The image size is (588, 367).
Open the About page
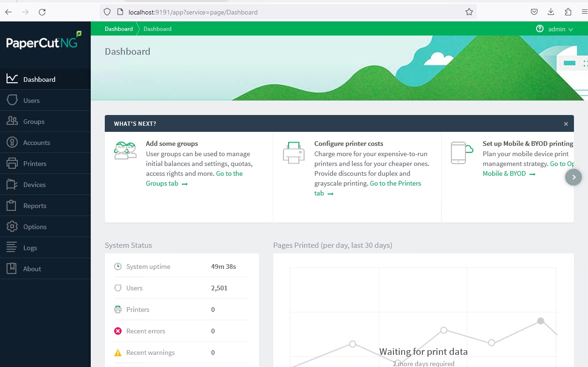[32, 269]
